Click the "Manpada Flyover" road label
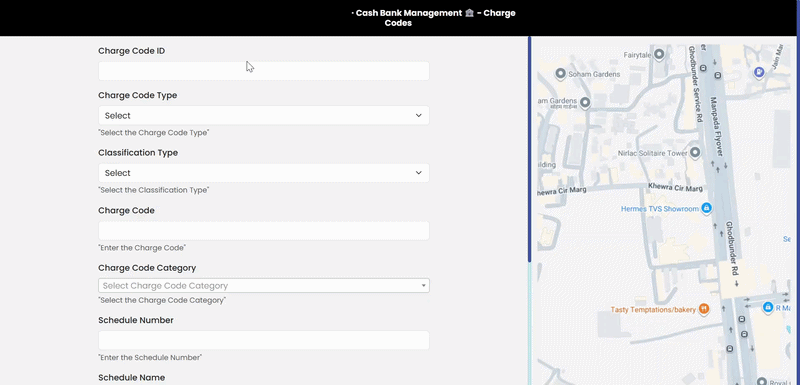 click(x=716, y=126)
